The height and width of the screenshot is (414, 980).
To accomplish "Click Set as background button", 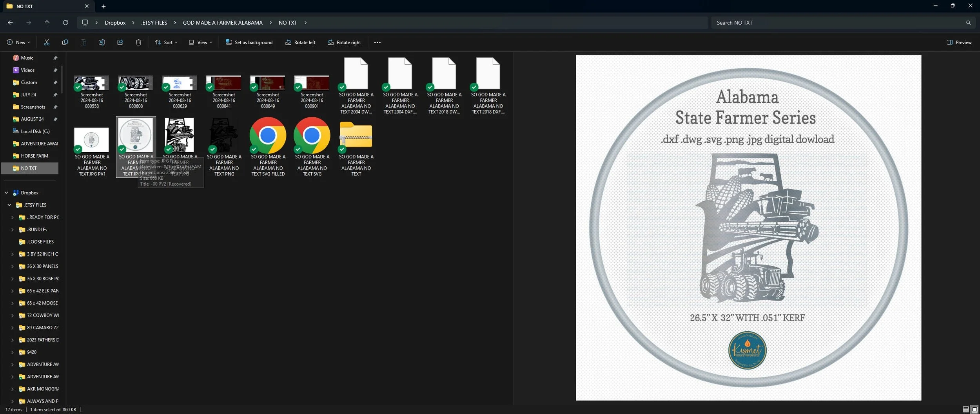I will pos(249,42).
